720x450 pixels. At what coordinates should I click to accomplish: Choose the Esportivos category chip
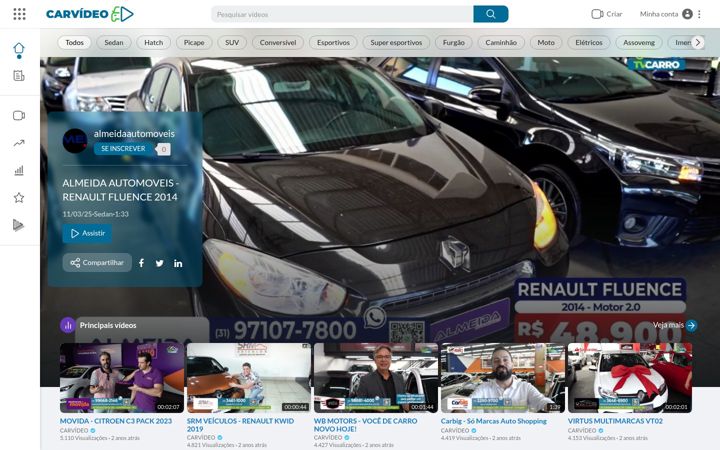(x=333, y=43)
